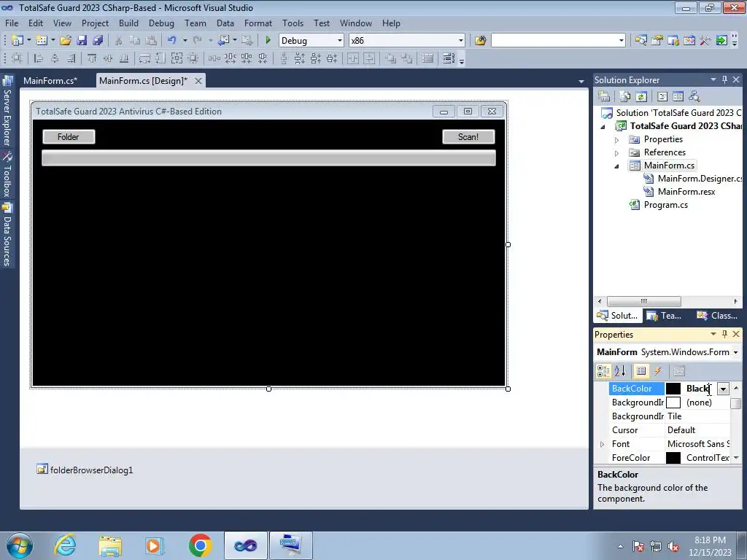Show Events with the lightning bolt icon
747x560 pixels.
click(x=657, y=371)
